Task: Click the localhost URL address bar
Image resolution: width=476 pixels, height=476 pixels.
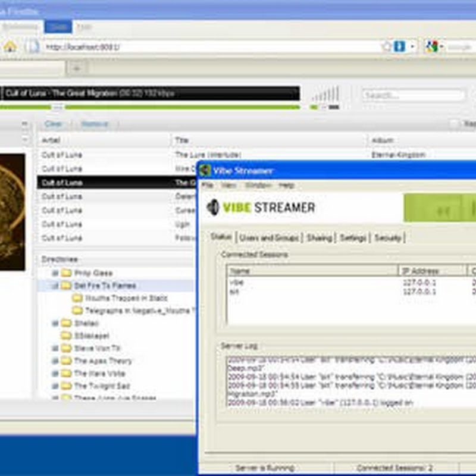Action: click(211, 47)
